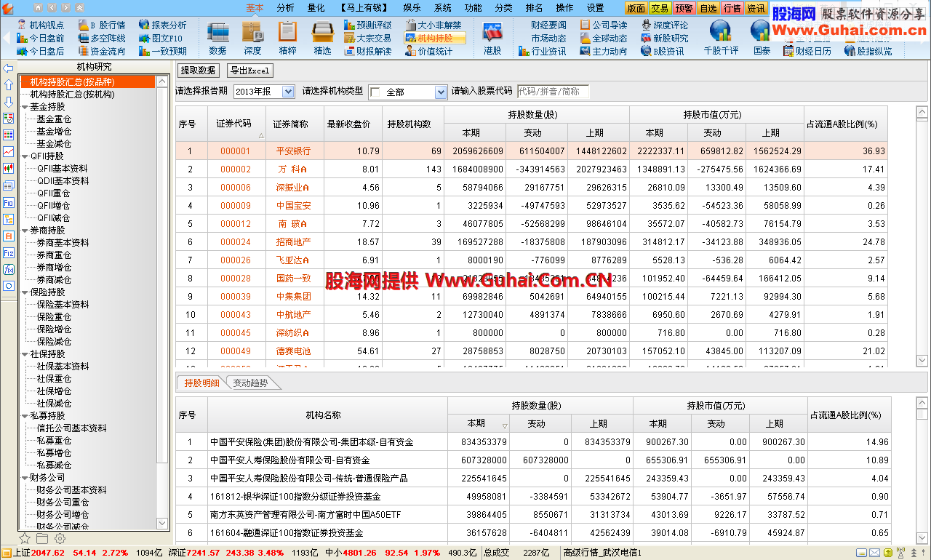Click the 自选 watchlist button

[708, 8]
